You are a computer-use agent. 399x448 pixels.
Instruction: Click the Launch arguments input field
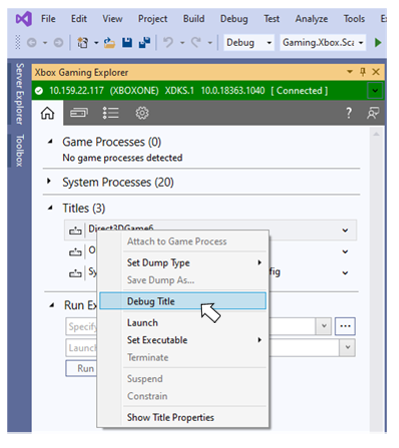click(203, 347)
